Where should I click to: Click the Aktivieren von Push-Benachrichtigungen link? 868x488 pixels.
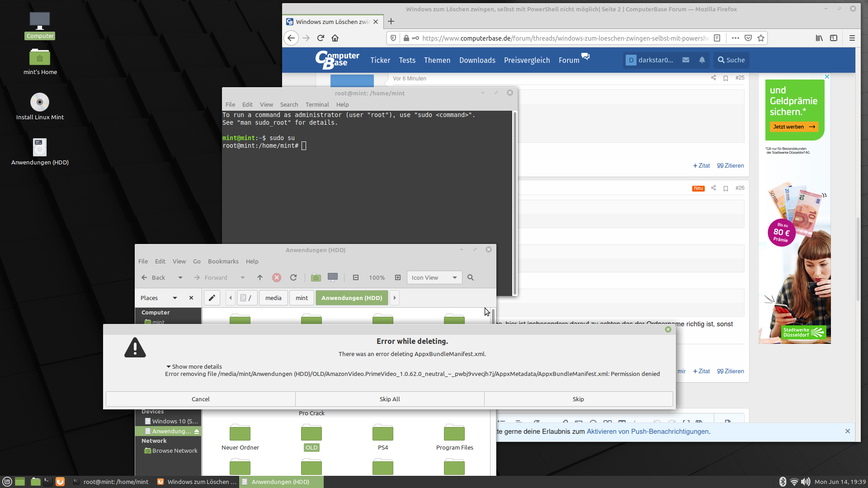[x=648, y=432]
